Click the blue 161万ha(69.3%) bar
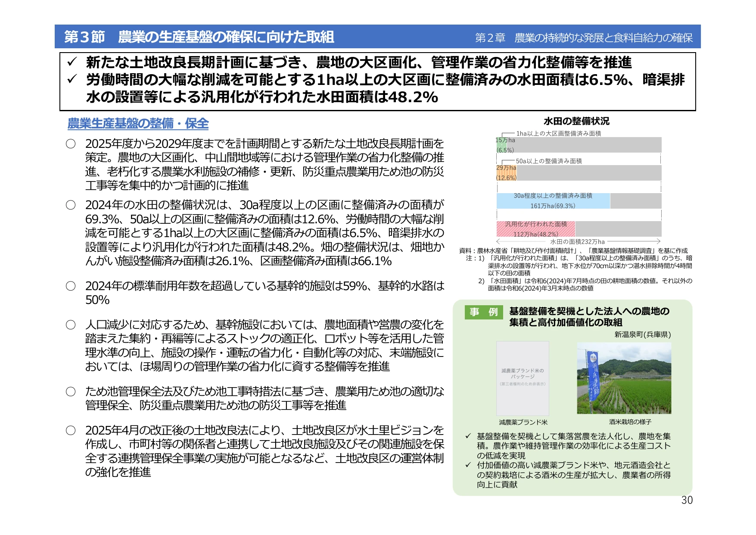 [x=553, y=201]
